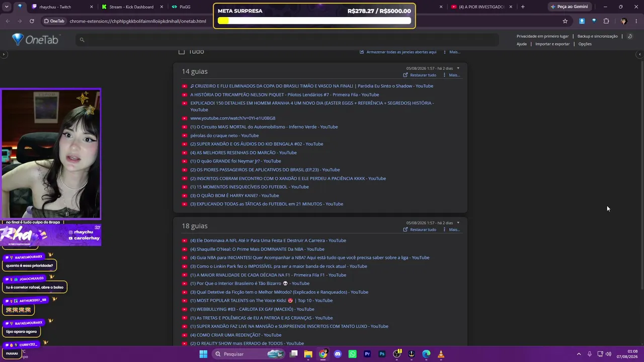Open VLC media player from the taskbar
644x362 pixels.
pyautogui.click(x=441, y=354)
